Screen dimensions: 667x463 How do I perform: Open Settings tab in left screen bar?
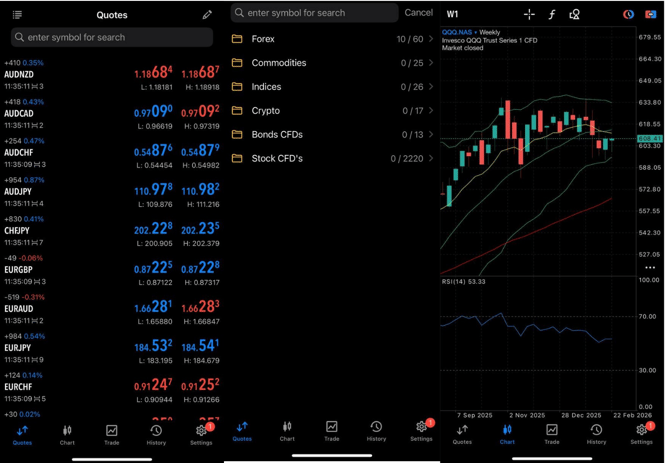[201, 435]
